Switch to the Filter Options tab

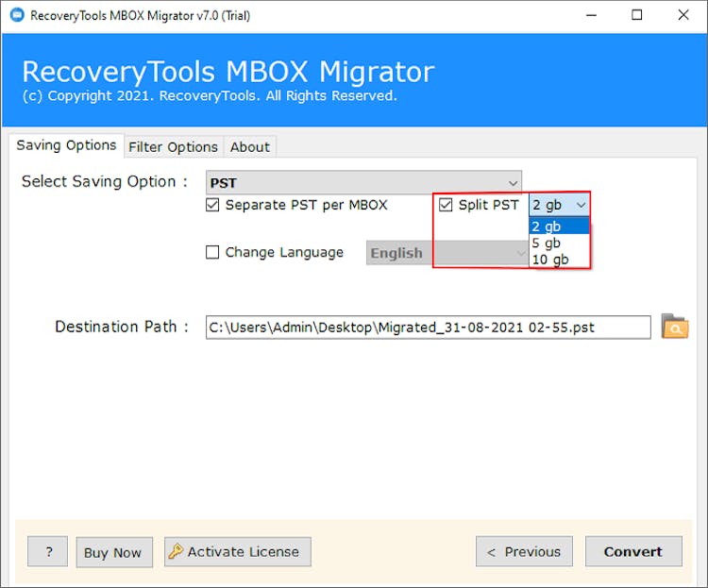click(173, 146)
